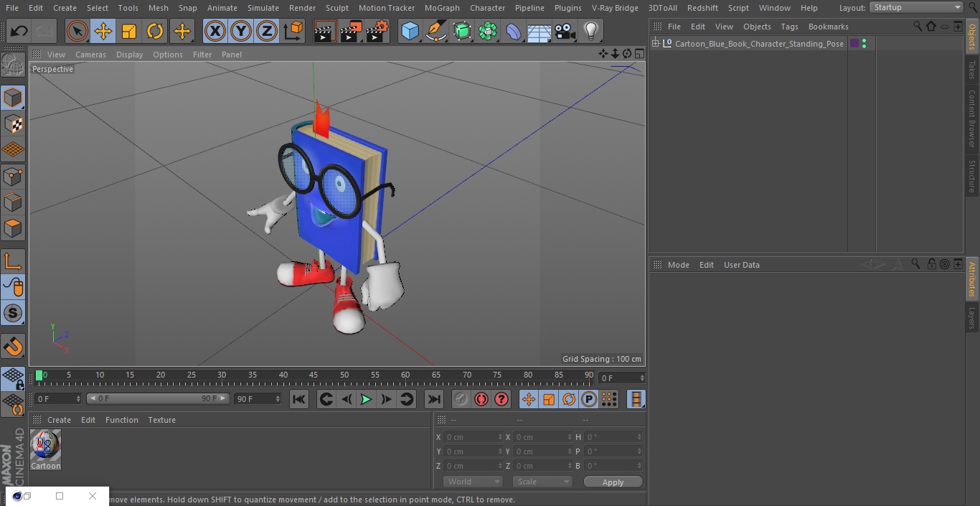Toggle autokeying button

[x=481, y=400]
